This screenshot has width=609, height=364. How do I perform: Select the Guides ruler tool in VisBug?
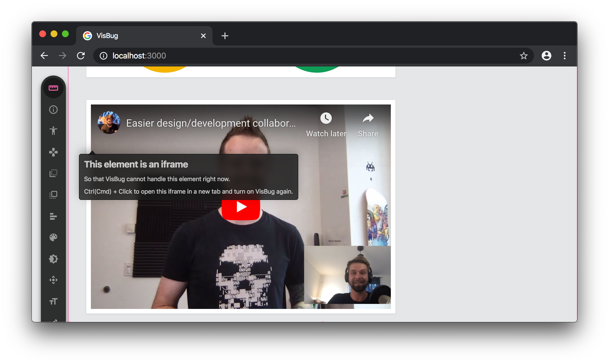click(x=53, y=87)
